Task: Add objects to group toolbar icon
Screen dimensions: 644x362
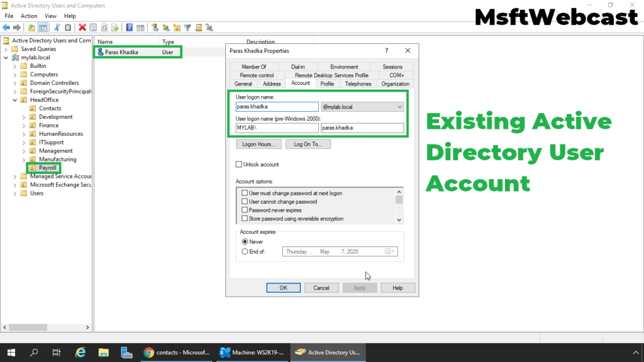Action: click(x=209, y=28)
